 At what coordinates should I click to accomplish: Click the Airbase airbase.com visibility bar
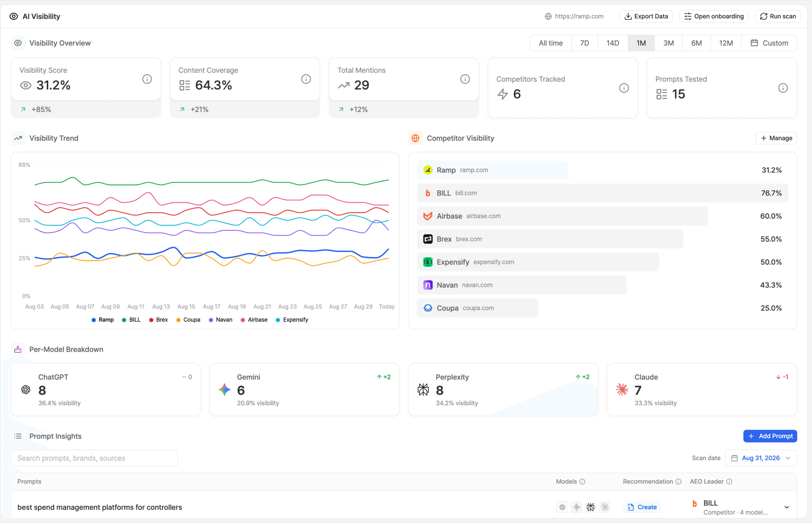click(x=562, y=216)
